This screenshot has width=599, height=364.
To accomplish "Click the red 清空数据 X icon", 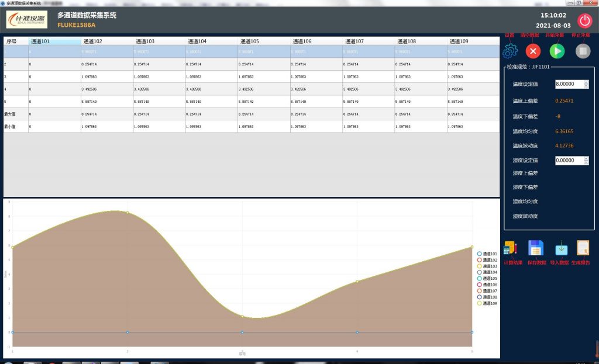I will (x=533, y=51).
